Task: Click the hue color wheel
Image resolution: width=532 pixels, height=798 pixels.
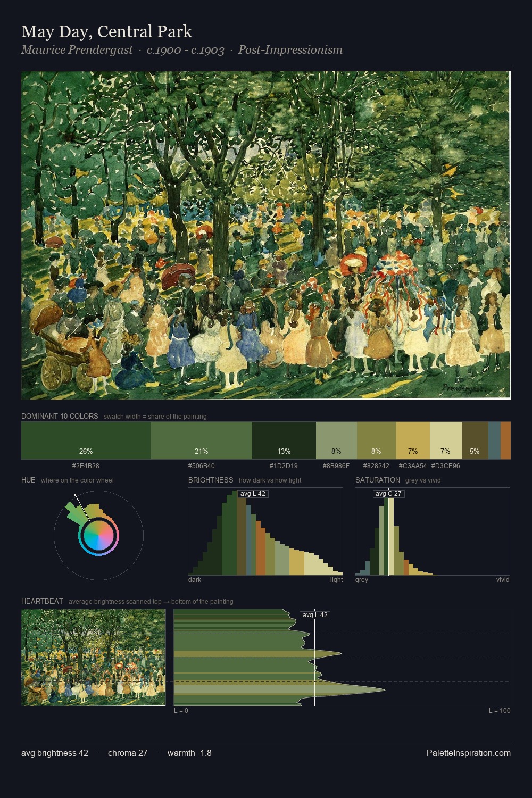Action: click(x=98, y=535)
